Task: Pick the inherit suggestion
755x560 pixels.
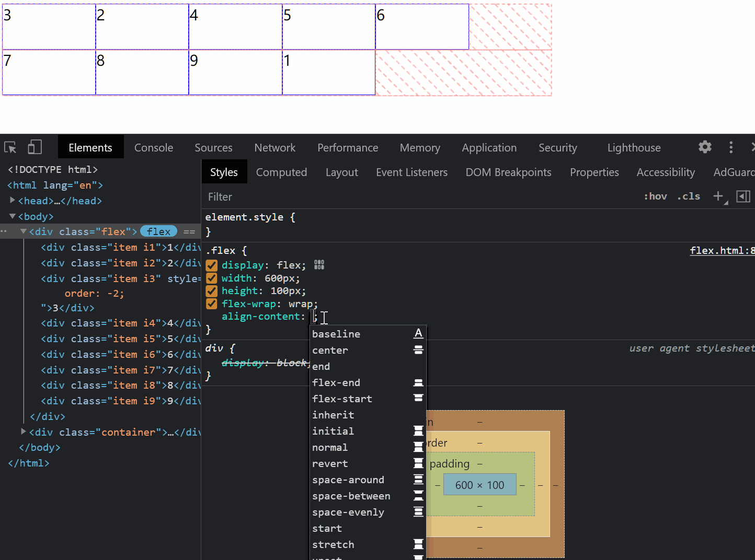Action: point(368,415)
